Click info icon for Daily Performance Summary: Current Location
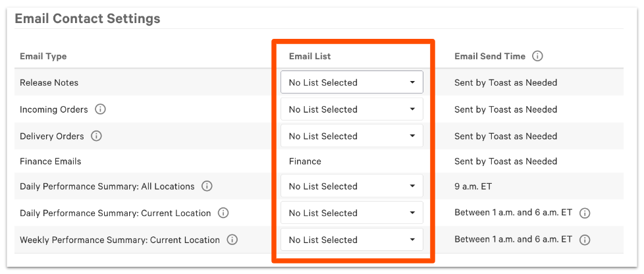The image size is (644, 274). coord(223,213)
